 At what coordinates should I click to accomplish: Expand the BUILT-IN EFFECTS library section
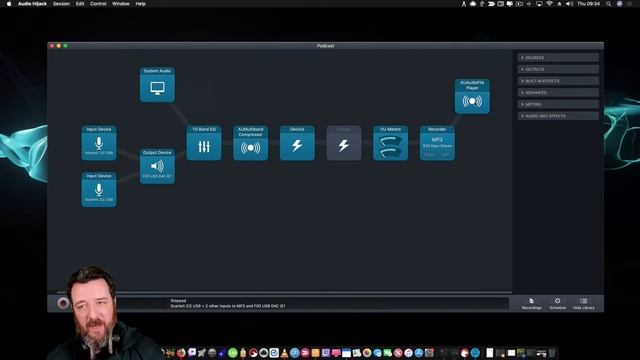[x=558, y=81]
